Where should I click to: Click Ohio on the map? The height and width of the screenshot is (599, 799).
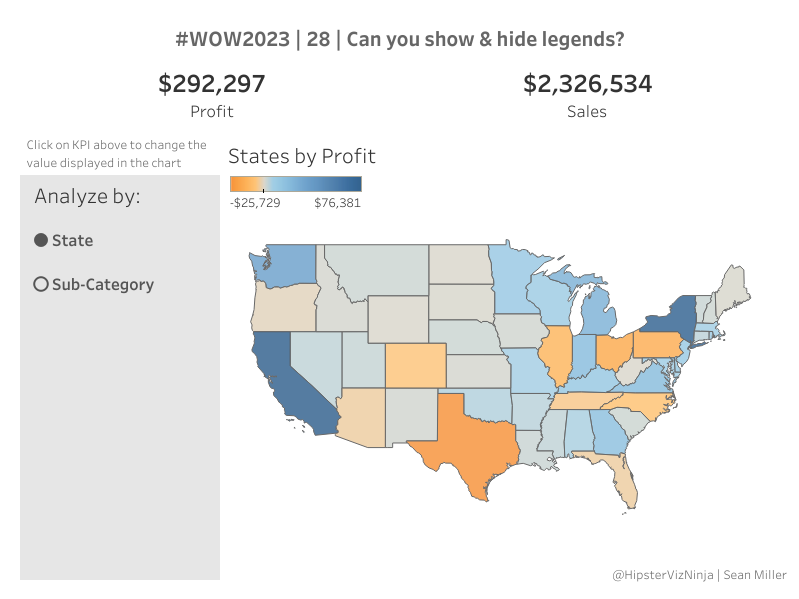[611, 352]
